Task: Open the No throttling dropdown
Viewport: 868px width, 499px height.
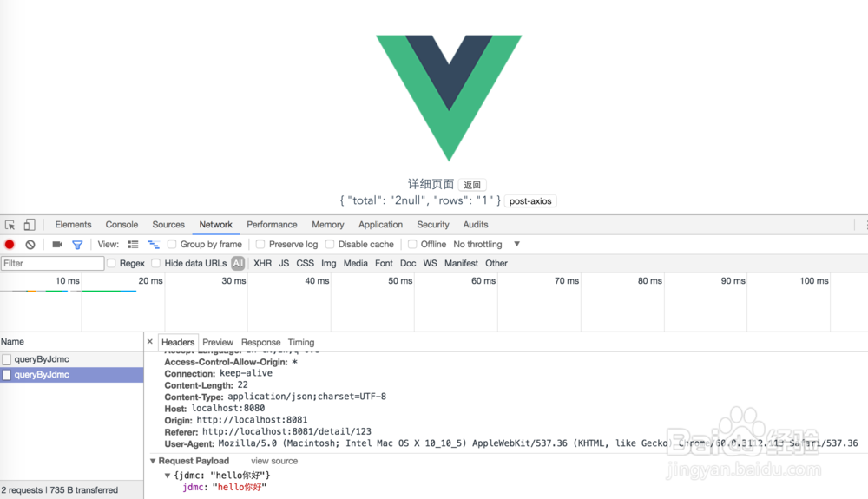Action: (487, 244)
